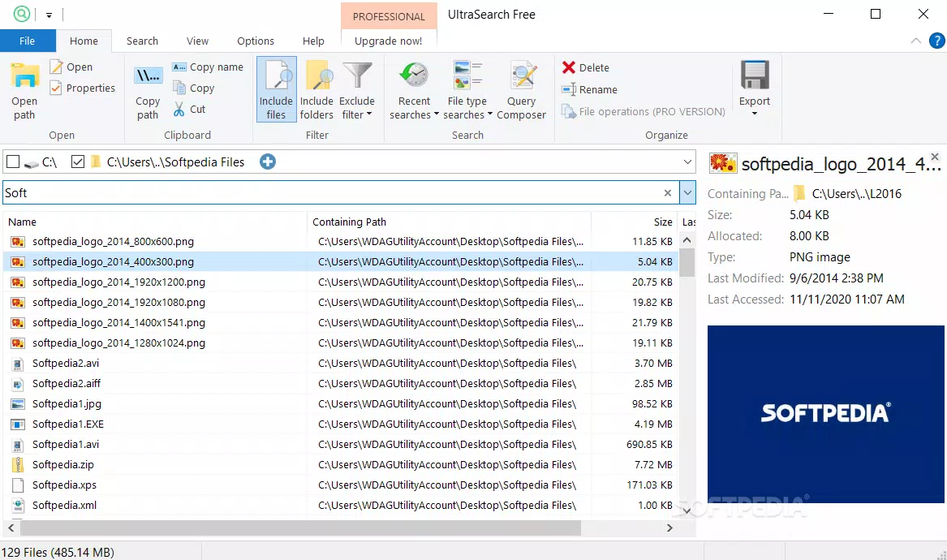Open the File menu
947x560 pixels.
tap(27, 41)
